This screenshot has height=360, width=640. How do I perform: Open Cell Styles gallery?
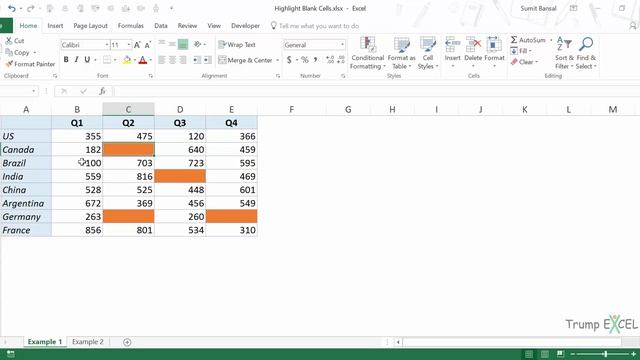(428, 53)
